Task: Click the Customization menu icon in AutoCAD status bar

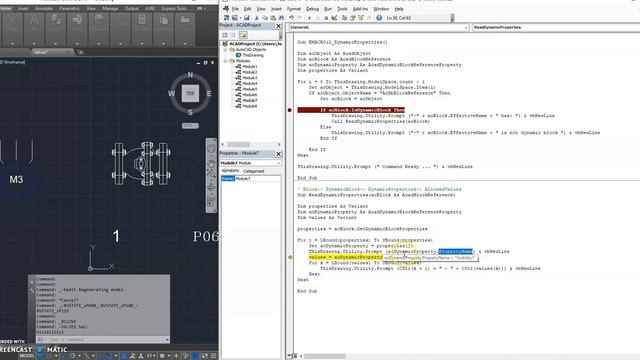Action: click(213, 356)
